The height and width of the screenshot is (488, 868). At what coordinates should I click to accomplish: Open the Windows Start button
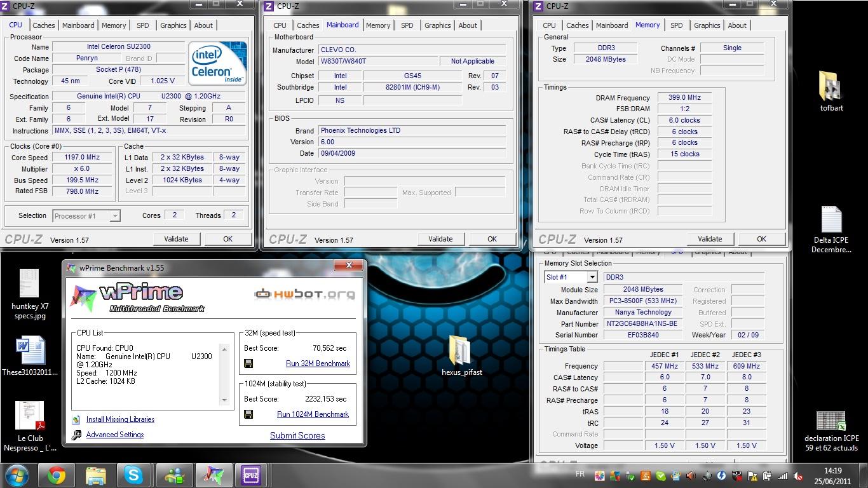click(17, 475)
